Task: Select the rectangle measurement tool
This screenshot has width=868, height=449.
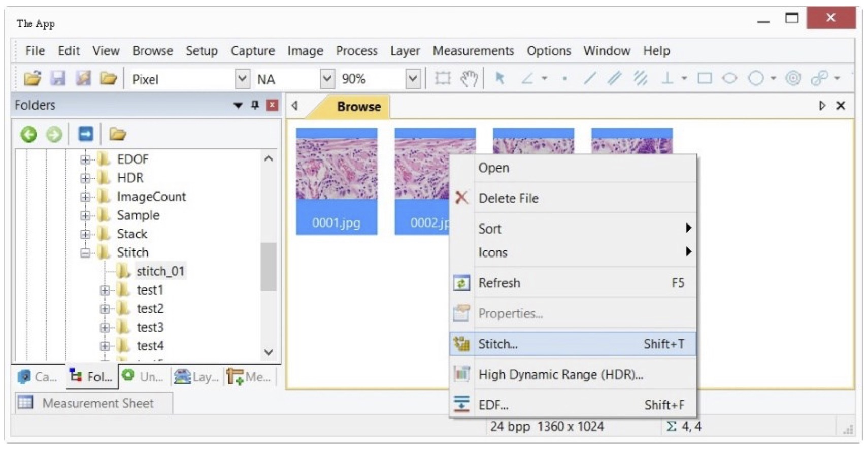Action: point(705,78)
